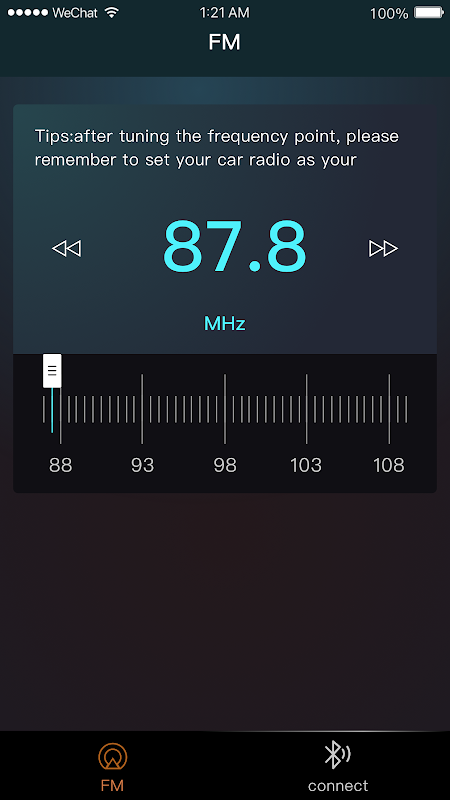Tap the Wi-Fi status icon
Viewport: 450px width, 800px height.
[111, 13]
